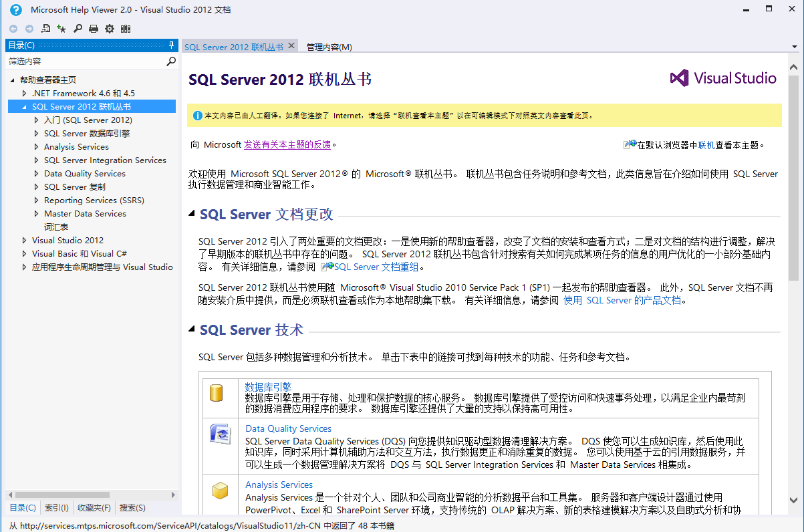Viewport: 804px width, 532px height.
Task: Expand Visual Basic 和 Visual C# node arrow
Action: [x=25, y=254]
